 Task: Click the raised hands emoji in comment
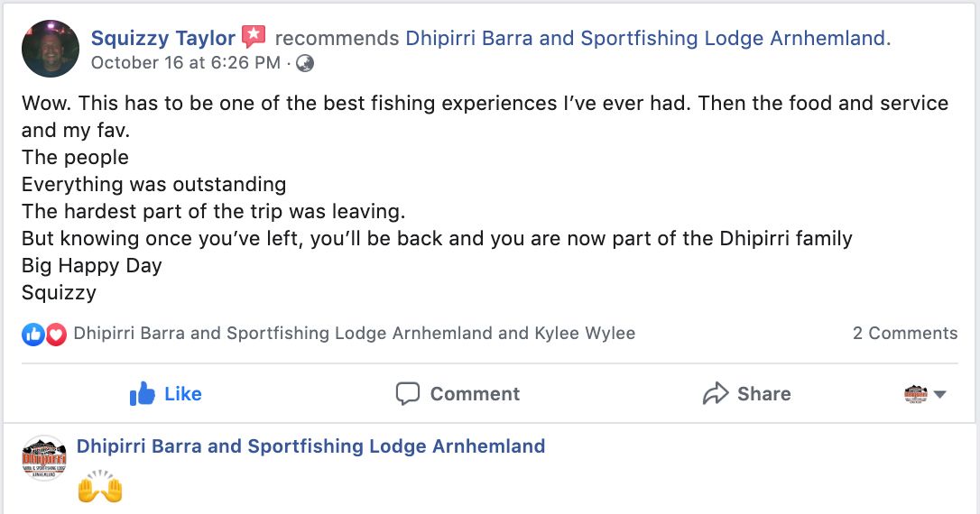point(100,487)
